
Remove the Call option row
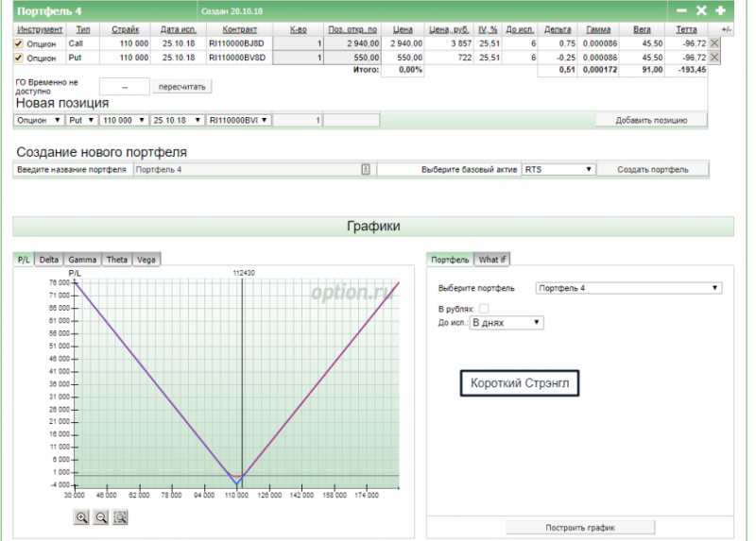click(x=714, y=43)
